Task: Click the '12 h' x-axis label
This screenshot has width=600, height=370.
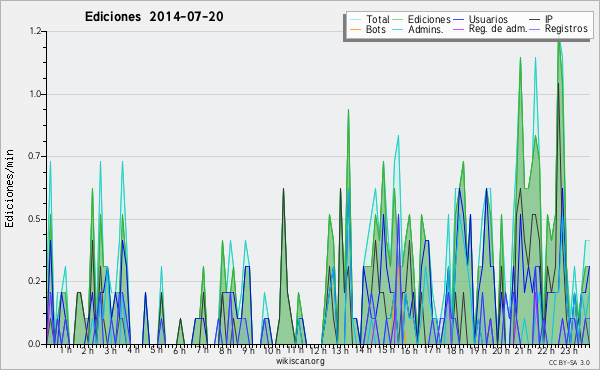Action: coord(318,351)
